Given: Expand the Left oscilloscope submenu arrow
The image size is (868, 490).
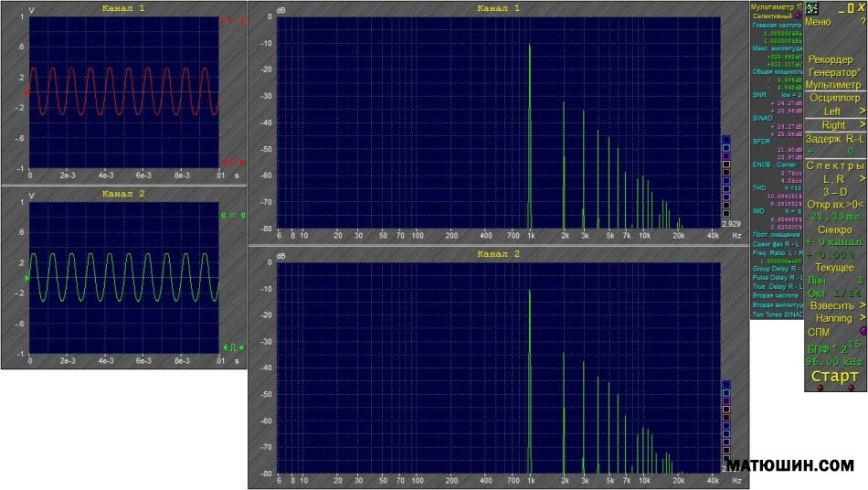Looking at the screenshot, I should click(862, 112).
